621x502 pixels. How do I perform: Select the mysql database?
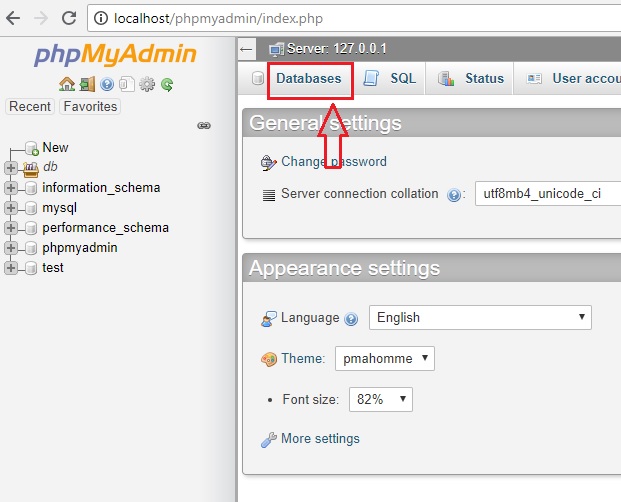tap(59, 208)
